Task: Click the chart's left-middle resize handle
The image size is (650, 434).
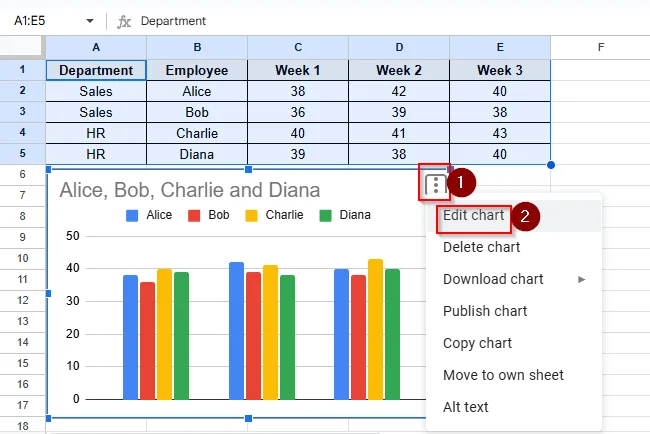Action: point(49,293)
